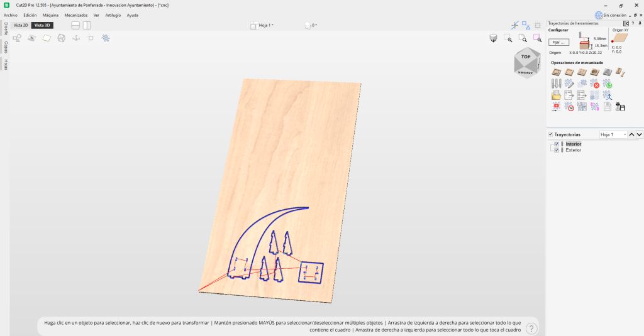Toggle the Trayectorias checkbox

550,134
